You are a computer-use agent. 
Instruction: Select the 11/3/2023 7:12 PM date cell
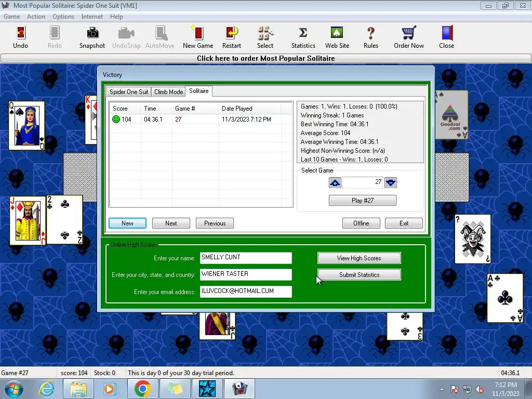coord(246,119)
